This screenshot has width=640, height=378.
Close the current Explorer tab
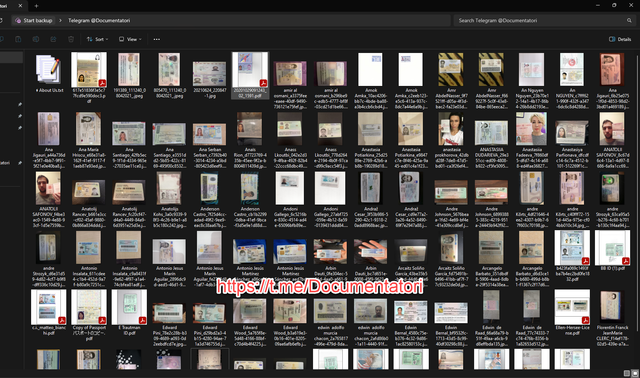(20, 6)
